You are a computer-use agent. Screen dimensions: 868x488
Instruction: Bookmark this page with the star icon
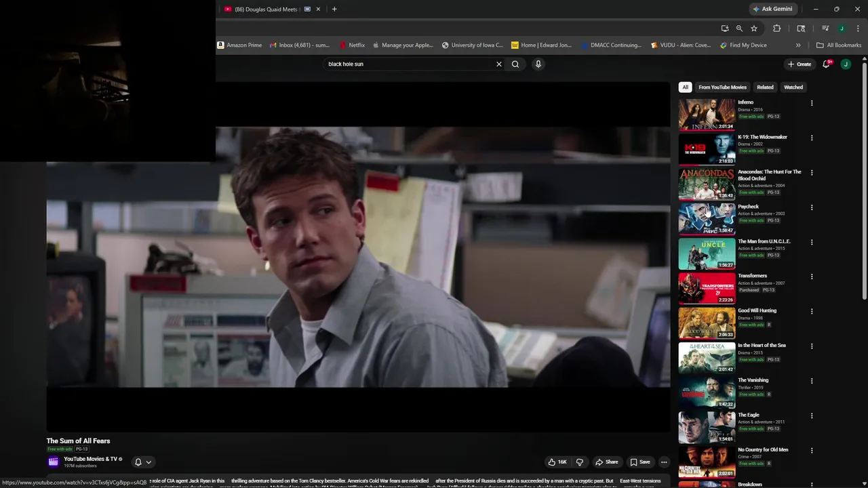tap(754, 28)
